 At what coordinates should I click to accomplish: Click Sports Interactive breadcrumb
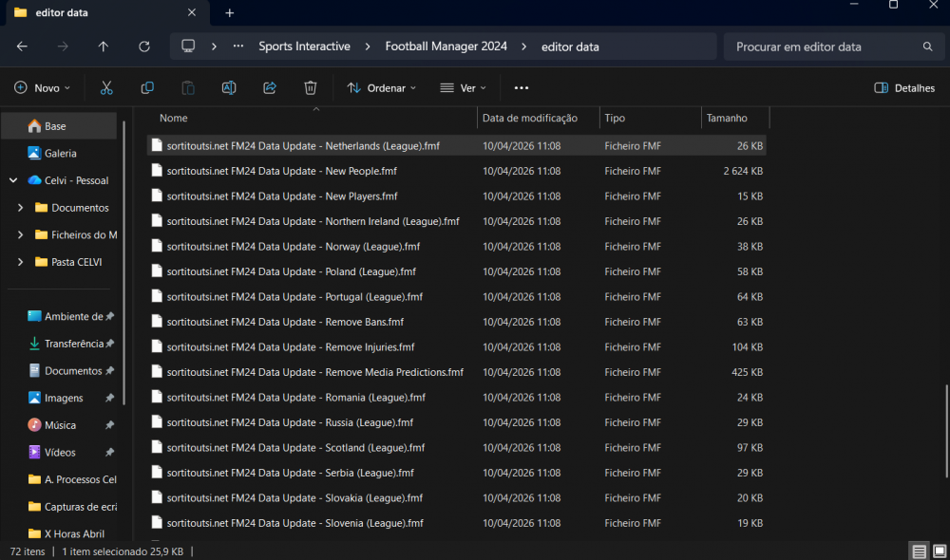click(304, 47)
